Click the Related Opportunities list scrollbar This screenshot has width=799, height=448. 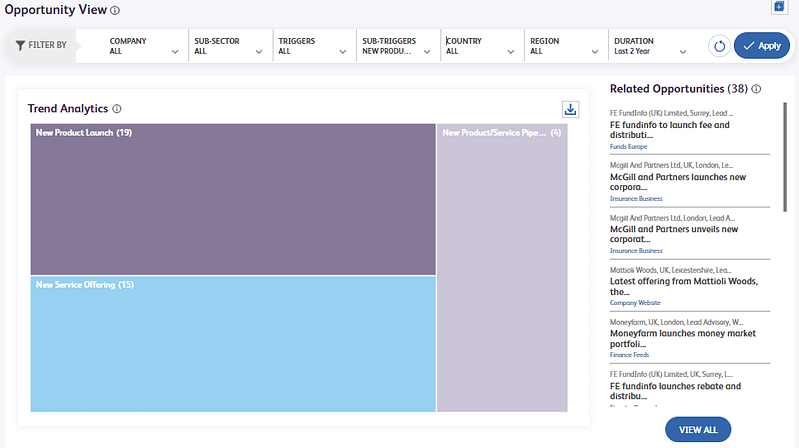pos(785,157)
